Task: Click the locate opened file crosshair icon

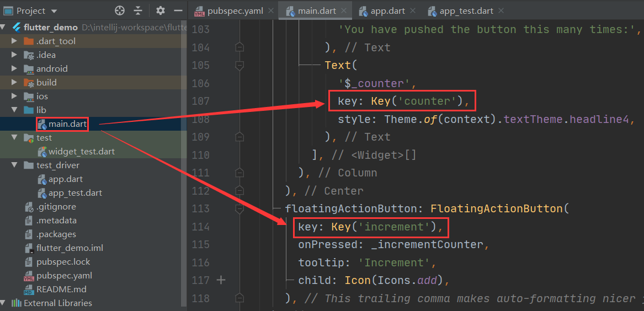Action: (x=120, y=10)
